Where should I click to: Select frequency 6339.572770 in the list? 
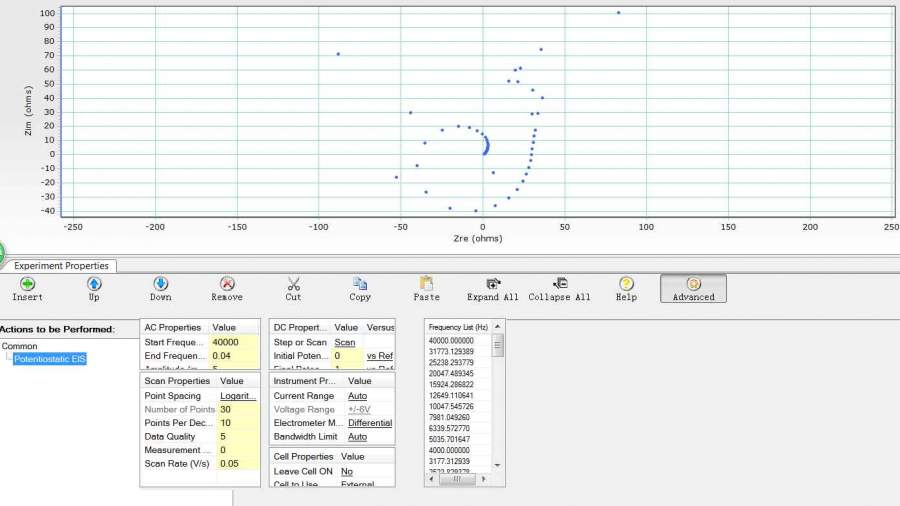(x=451, y=429)
